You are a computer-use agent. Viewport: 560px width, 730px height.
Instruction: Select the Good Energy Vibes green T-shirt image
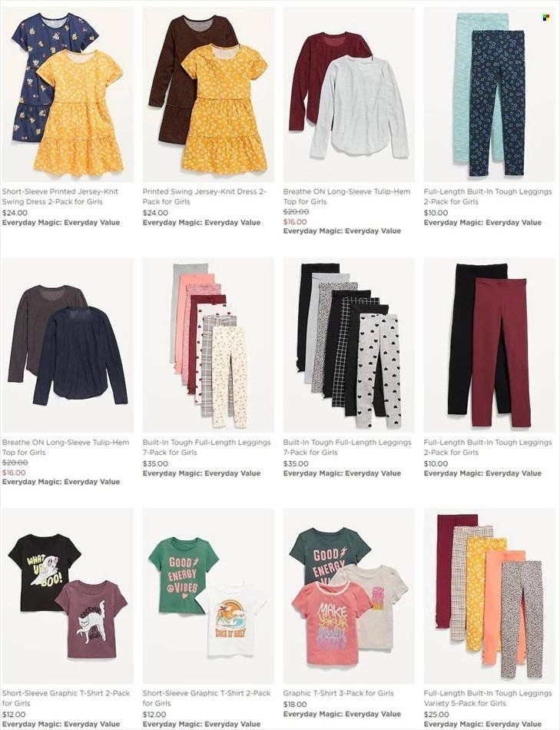[208, 596]
